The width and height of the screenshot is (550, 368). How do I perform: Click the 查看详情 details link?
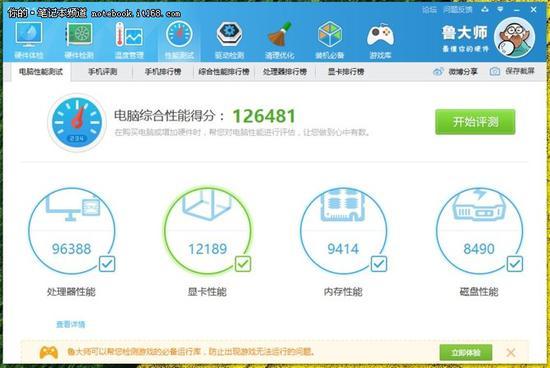[71, 324]
